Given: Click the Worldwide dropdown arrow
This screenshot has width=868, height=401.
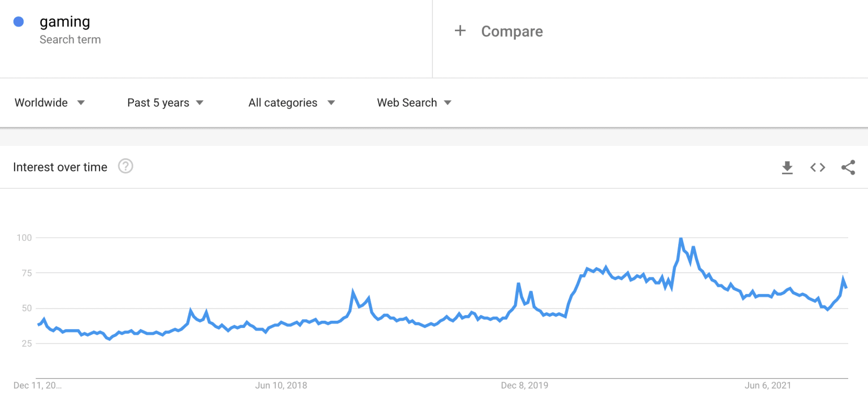Looking at the screenshot, I should pyautogui.click(x=81, y=102).
